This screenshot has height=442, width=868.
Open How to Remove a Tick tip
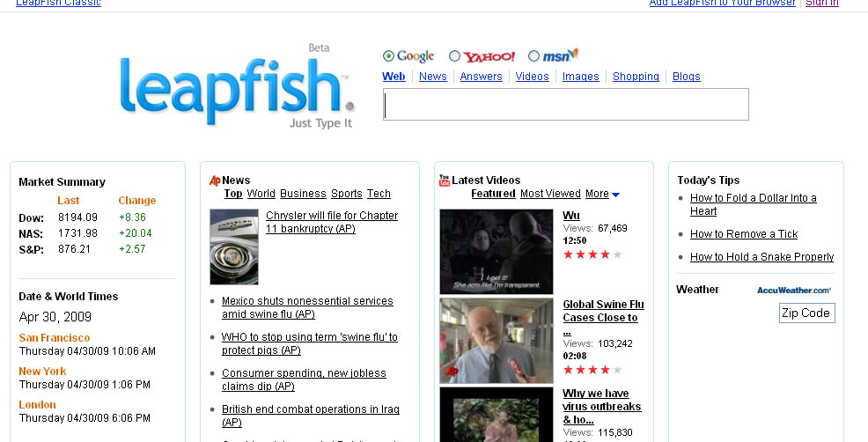(x=743, y=234)
